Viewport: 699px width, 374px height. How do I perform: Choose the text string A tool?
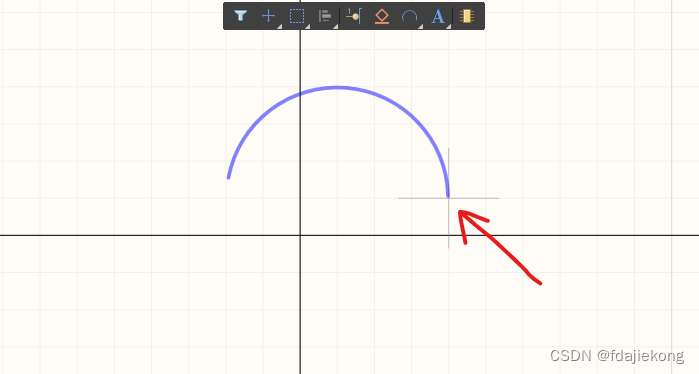[438, 16]
